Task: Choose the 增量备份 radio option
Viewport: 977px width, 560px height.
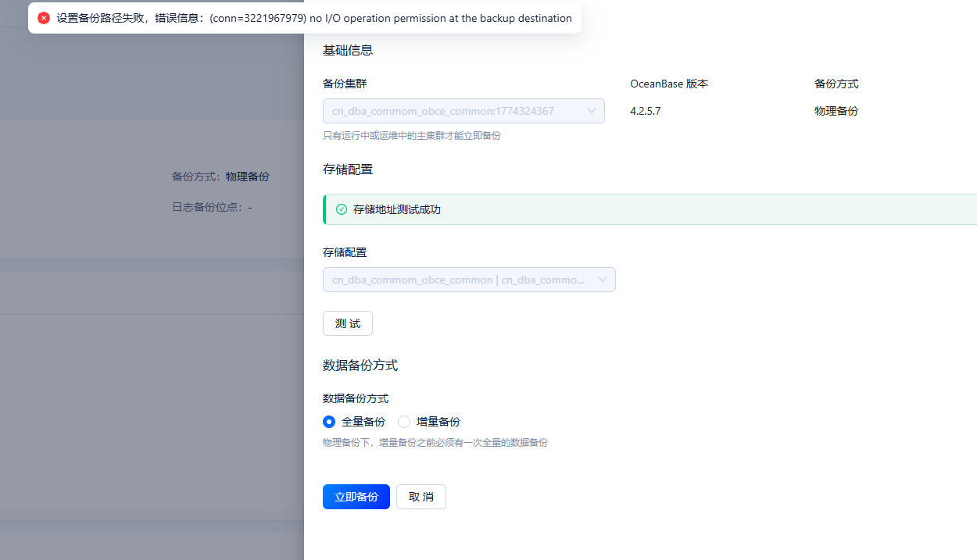Action: click(404, 422)
